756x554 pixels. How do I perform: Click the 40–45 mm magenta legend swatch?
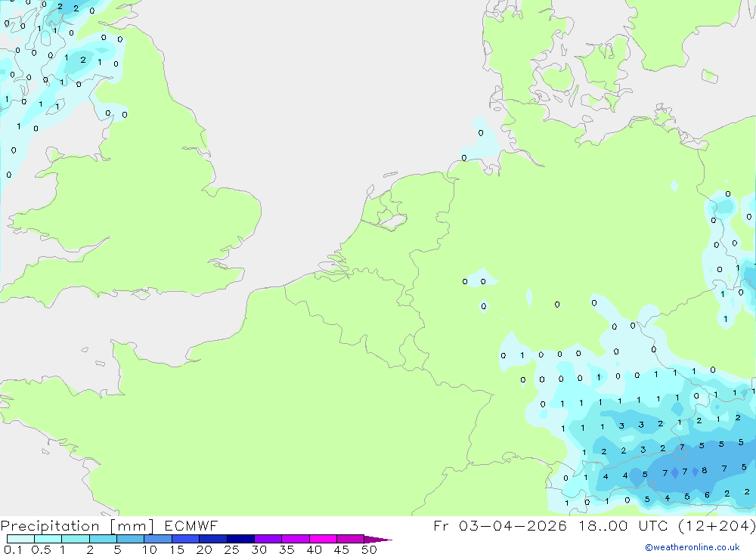tap(323, 539)
